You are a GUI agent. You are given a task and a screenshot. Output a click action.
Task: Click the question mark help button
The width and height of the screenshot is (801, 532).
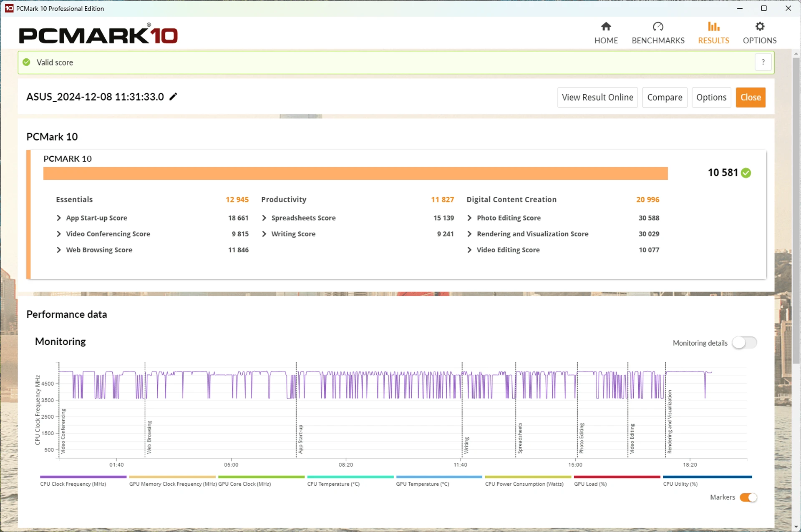(x=763, y=62)
